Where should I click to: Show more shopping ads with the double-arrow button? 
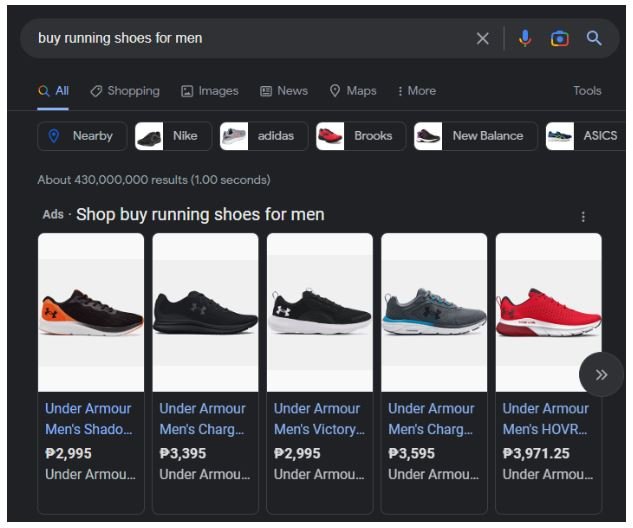coord(601,375)
